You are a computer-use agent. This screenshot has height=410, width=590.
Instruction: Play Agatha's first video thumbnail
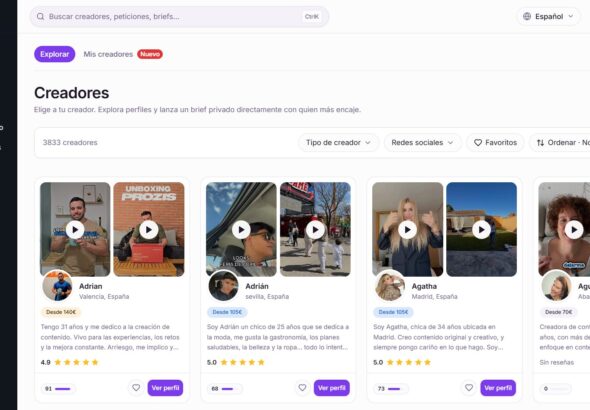pyautogui.click(x=407, y=229)
